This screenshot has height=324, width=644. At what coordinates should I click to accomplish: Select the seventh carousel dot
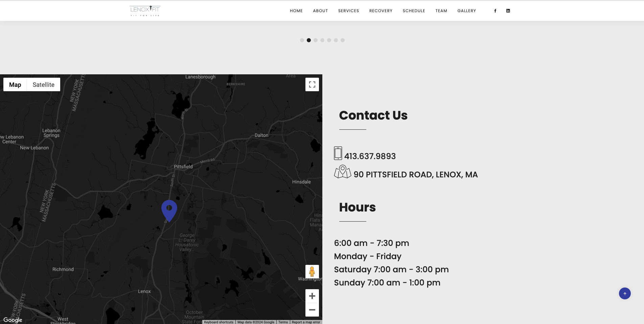point(343,40)
